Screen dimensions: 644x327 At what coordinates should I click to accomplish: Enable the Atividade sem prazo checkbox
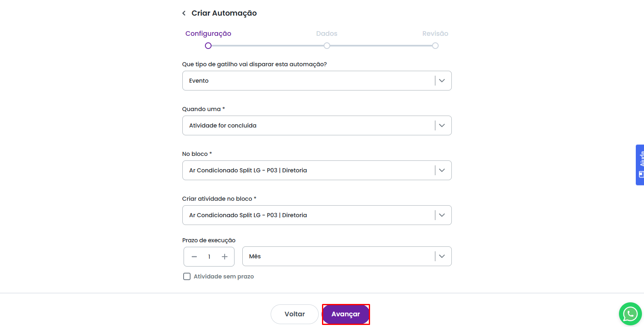coord(187,276)
